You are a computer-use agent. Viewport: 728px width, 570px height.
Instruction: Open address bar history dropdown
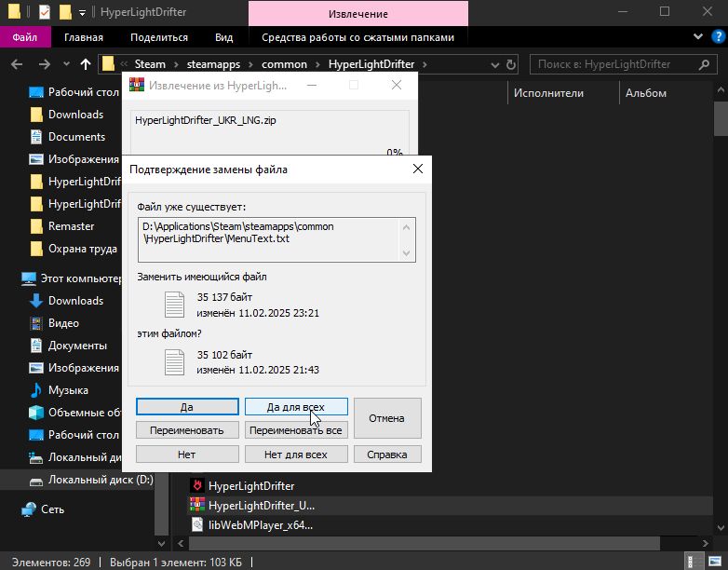(495, 64)
